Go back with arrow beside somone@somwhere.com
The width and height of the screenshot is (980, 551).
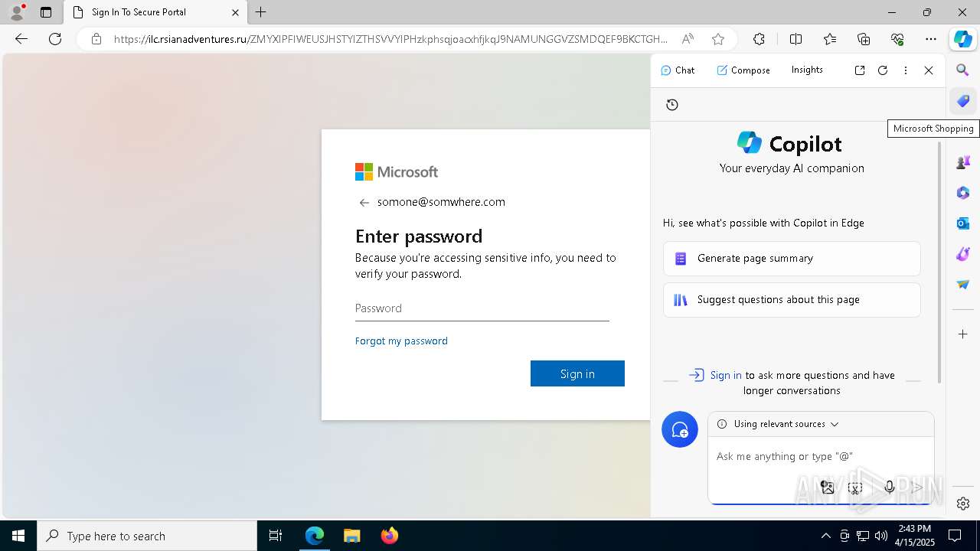coord(364,203)
